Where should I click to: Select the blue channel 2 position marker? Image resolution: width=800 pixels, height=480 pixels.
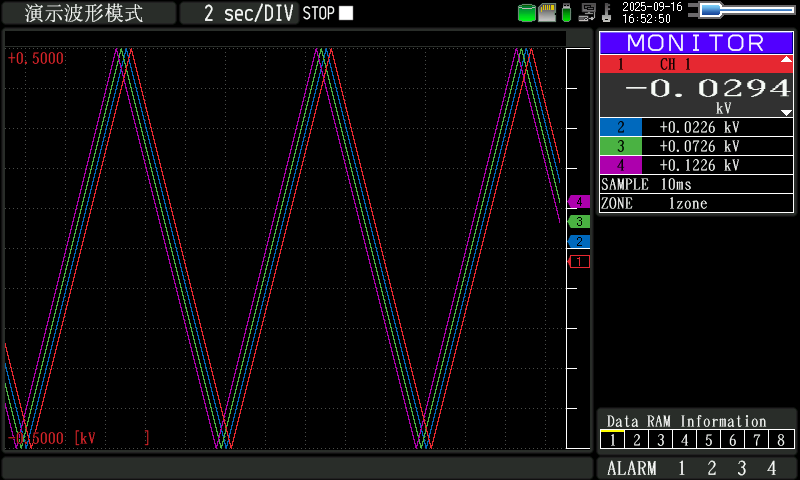[x=578, y=241]
